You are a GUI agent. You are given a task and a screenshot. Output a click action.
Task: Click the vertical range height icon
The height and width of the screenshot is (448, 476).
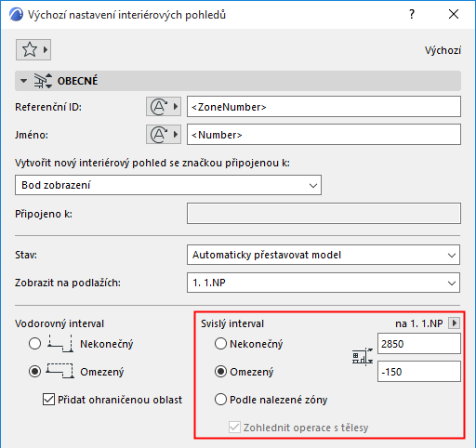pos(363,357)
